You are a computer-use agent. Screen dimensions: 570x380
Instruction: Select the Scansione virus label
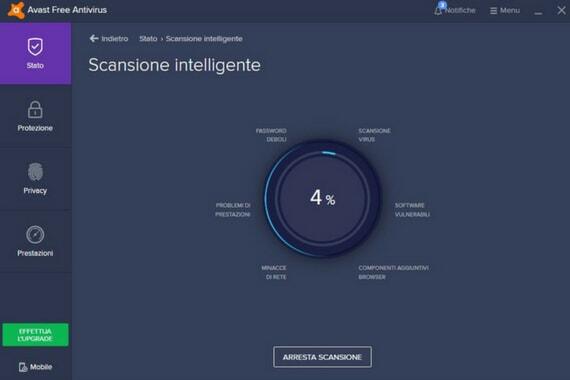tap(374, 135)
